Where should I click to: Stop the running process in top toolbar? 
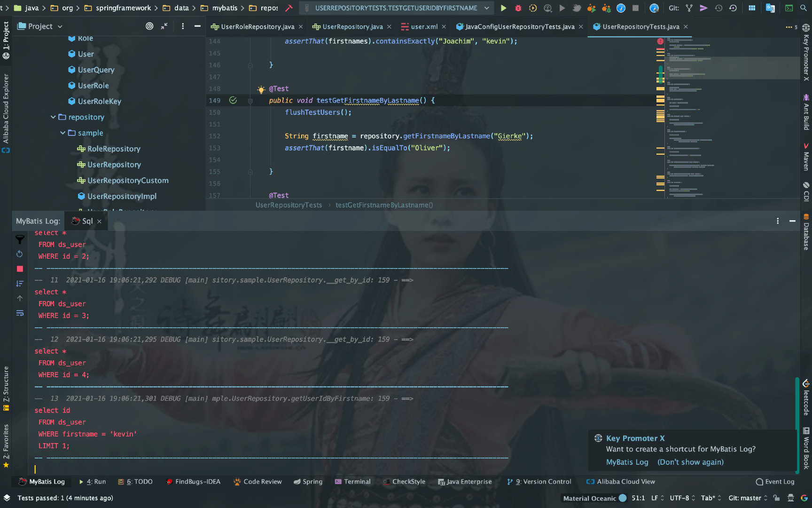click(635, 8)
